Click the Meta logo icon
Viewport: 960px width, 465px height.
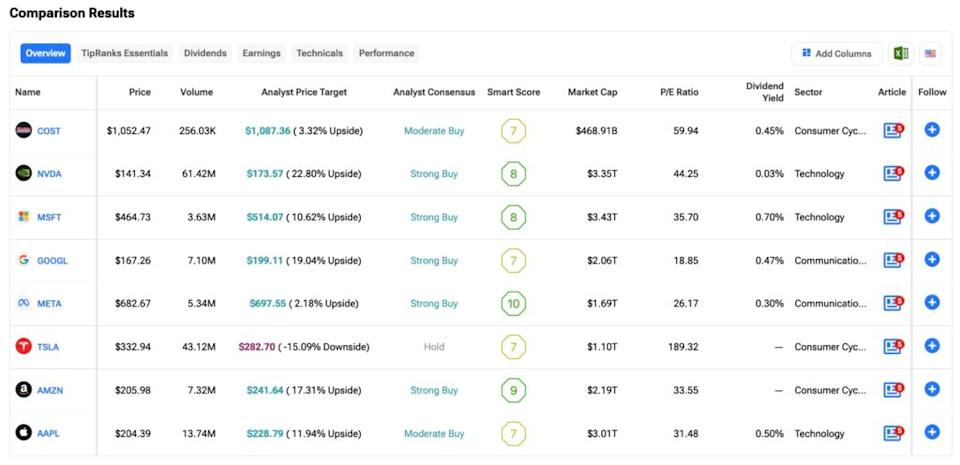23,303
